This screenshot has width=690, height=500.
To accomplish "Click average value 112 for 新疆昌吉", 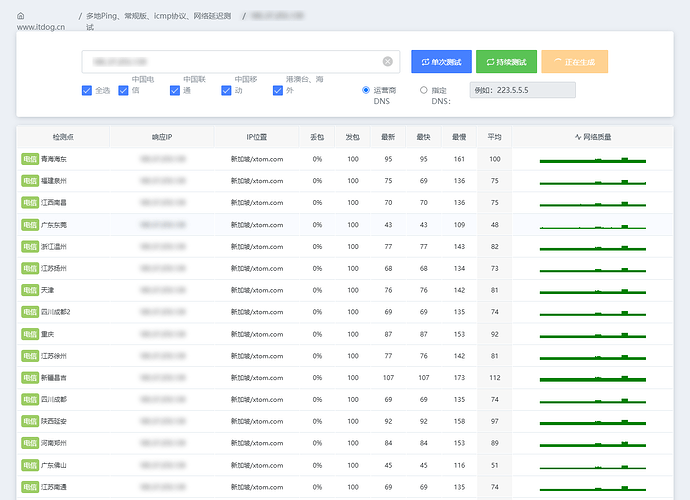I will tap(495, 378).
